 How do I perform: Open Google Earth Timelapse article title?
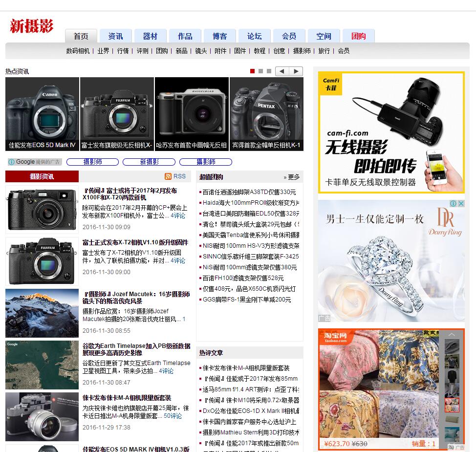click(x=137, y=349)
